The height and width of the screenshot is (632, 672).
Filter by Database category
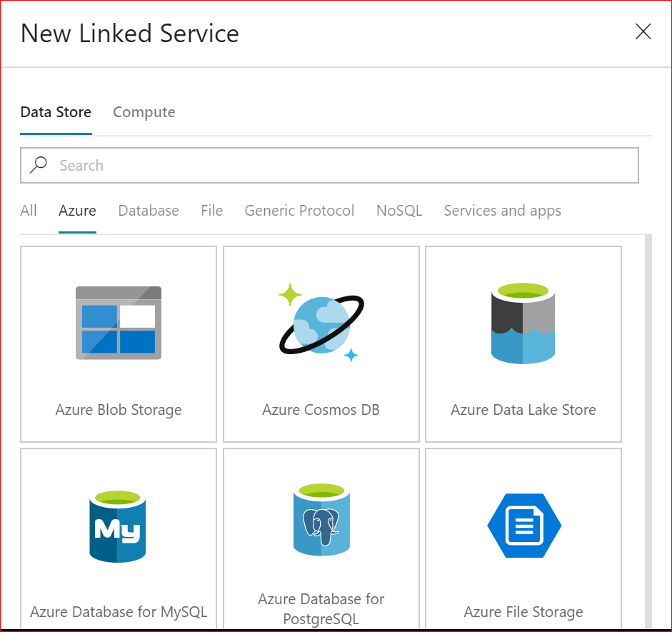click(149, 211)
